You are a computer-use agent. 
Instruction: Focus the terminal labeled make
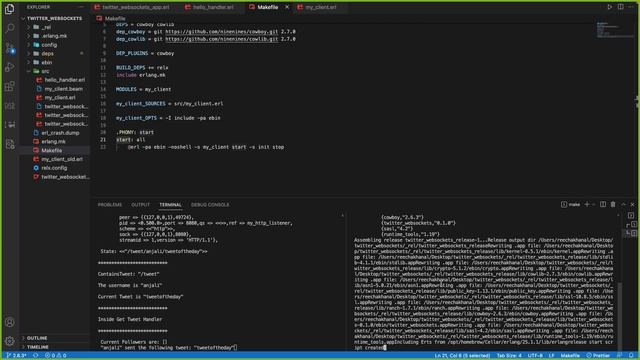click(x=571, y=204)
